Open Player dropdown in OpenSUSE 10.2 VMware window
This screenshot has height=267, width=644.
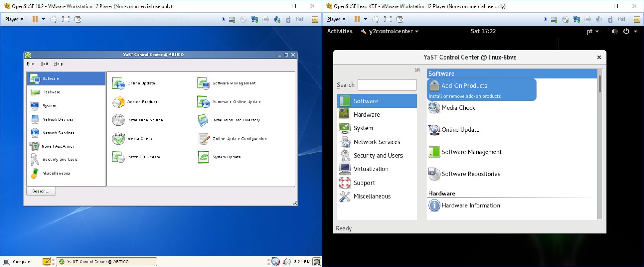(x=14, y=19)
